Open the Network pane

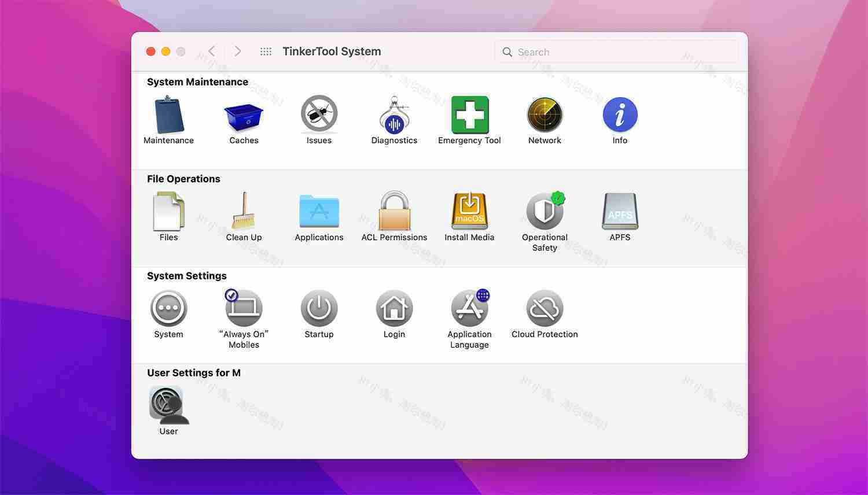click(545, 114)
